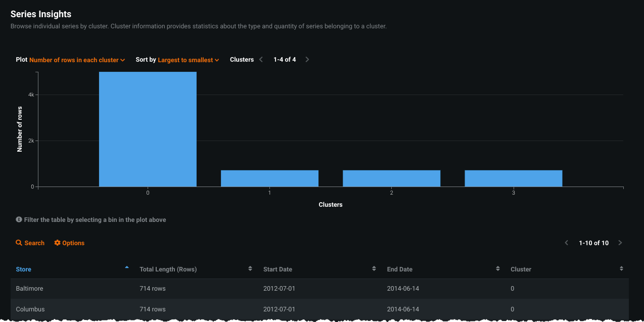Image resolution: width=644 pixels, height=322 pixels.
Task: Select the Baltimore store row
Action: click(x=29, y=289)
